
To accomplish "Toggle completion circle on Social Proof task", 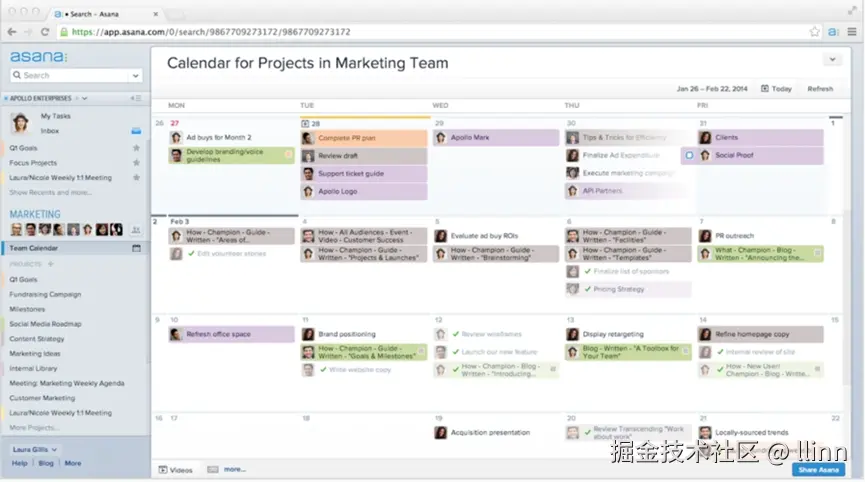I will pyautogui.click(x=689, y=156).
